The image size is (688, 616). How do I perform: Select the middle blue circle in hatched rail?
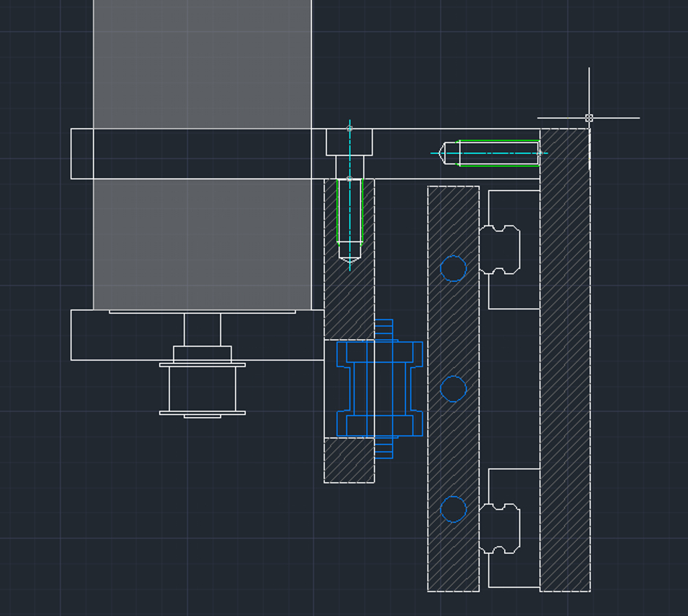coord(454,388)
